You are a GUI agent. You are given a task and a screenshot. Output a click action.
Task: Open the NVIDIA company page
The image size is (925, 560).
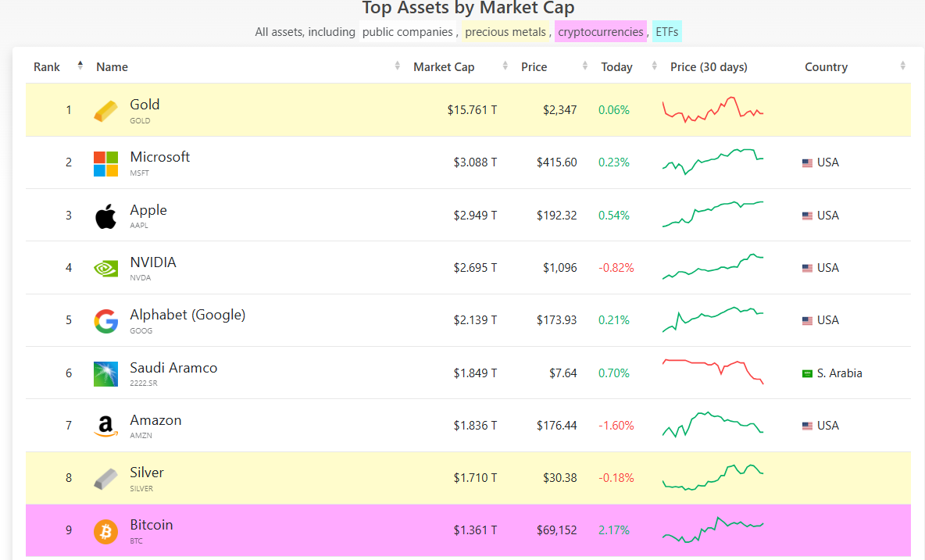coord(153,262)
